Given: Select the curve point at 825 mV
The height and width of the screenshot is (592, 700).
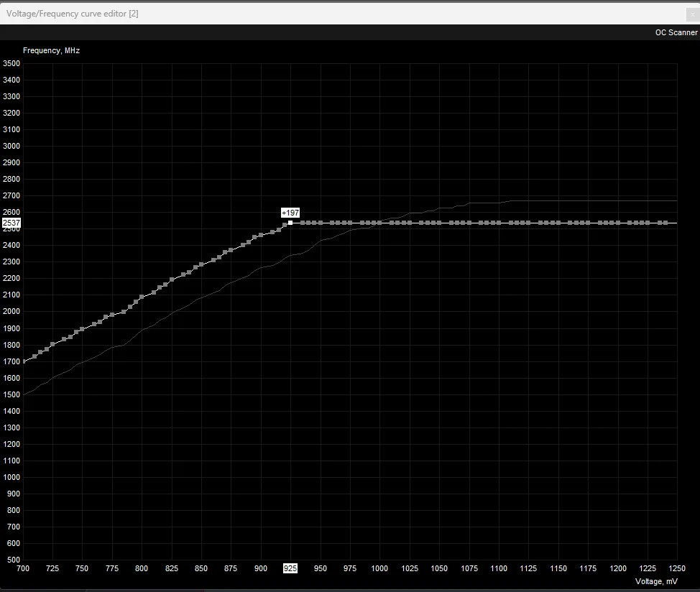Looking at the screenshot, I should coord(172,279).
